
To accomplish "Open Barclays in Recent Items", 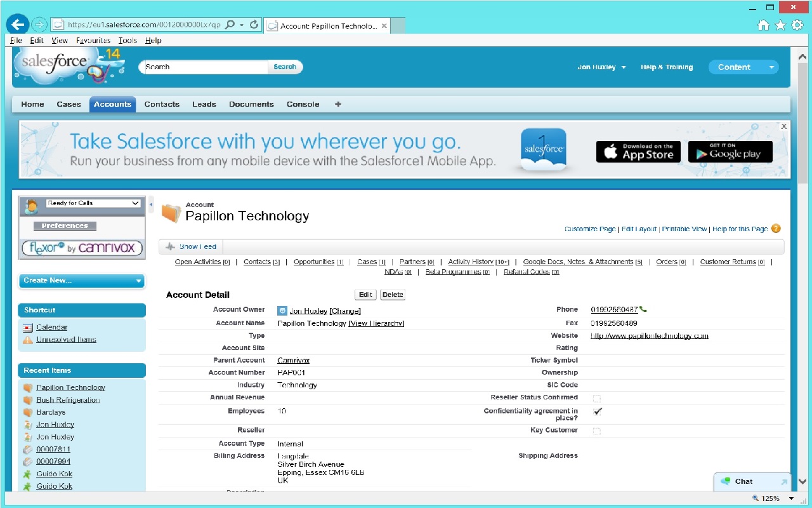I will pyautogui.click(x=51, y=412).
